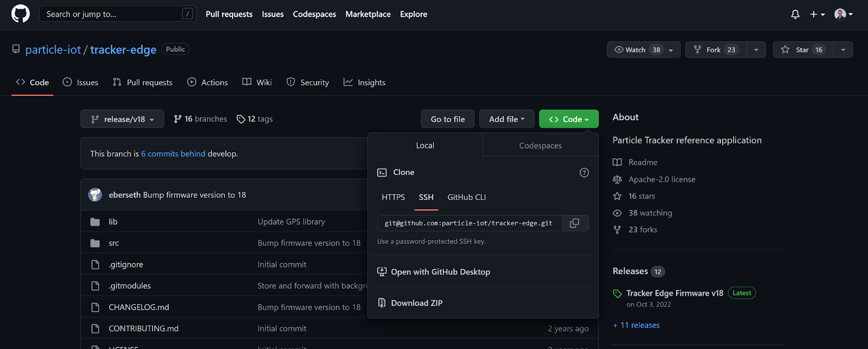Viewport: 868px width, 349px height.
Task: Click the search or jump to field
Action: pyautogui.click(x=118, y=14)
